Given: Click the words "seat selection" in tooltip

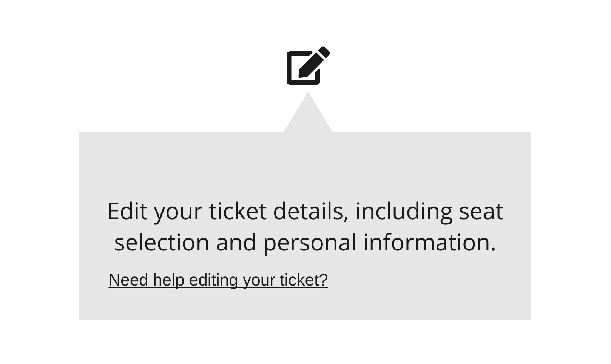Looking at the screenshot, I should (481, 211).
